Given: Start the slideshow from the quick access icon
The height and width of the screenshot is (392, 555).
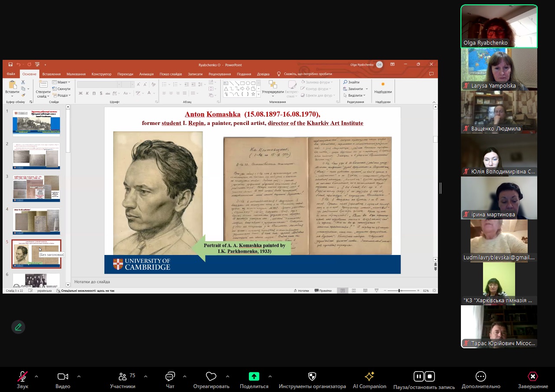Looking at the screenshot, I should (37, 65).
